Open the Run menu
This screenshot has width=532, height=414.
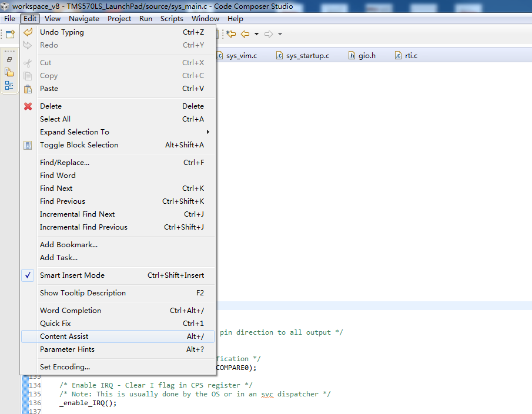click(146, 19)
